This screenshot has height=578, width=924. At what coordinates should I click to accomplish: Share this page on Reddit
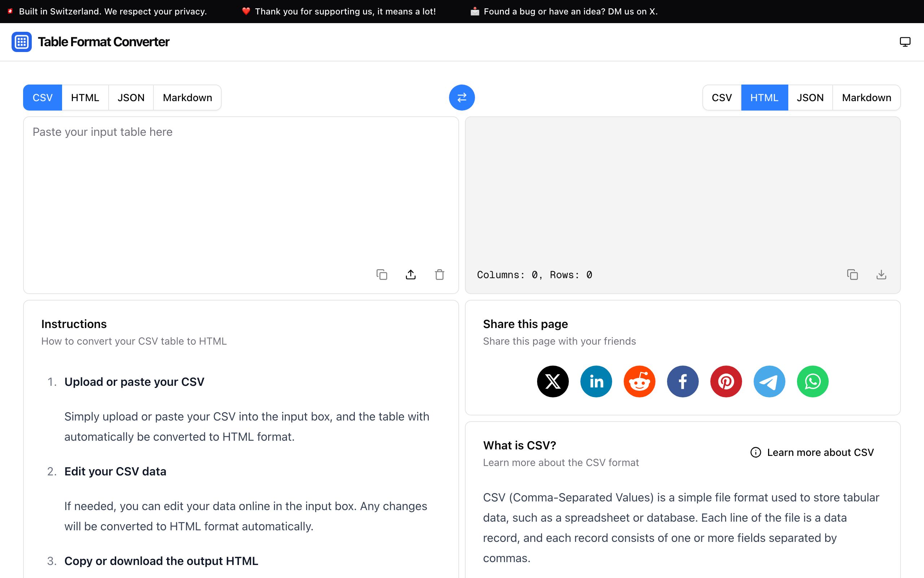[x=639, y=381]
